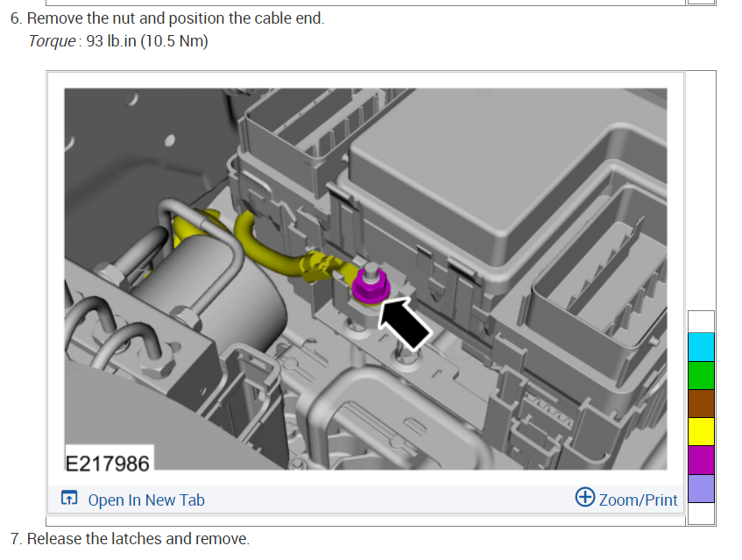Select the lavender color swatch
Screen dimensions: 742x560
tap(701, 488)
